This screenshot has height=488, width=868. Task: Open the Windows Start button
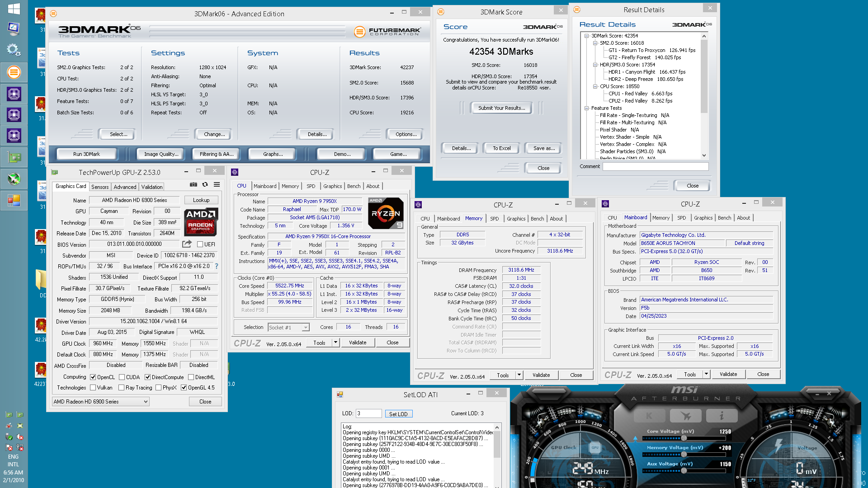pos(14,8)
